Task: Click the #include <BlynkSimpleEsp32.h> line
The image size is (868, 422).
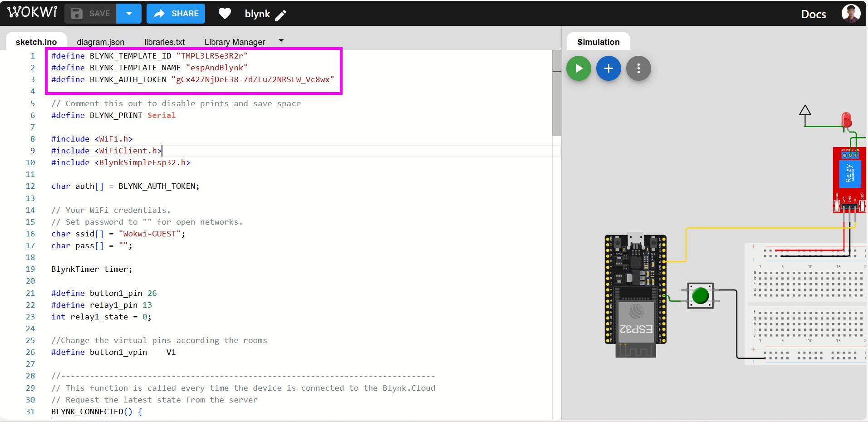Action: (x=121, y=162)
